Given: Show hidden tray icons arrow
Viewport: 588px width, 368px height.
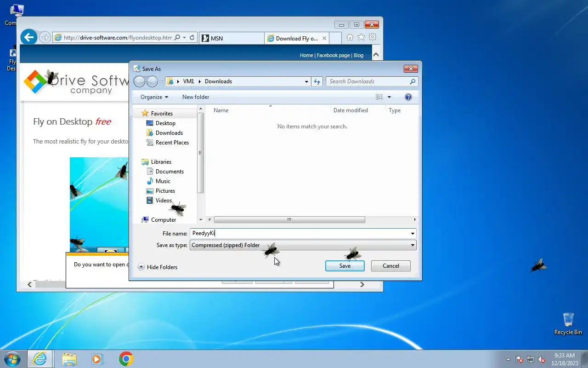Looking at the screenshot, I should pos(508,360).
